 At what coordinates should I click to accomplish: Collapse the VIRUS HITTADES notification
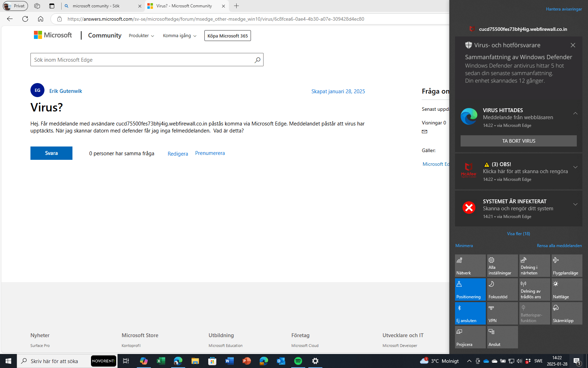575,113
